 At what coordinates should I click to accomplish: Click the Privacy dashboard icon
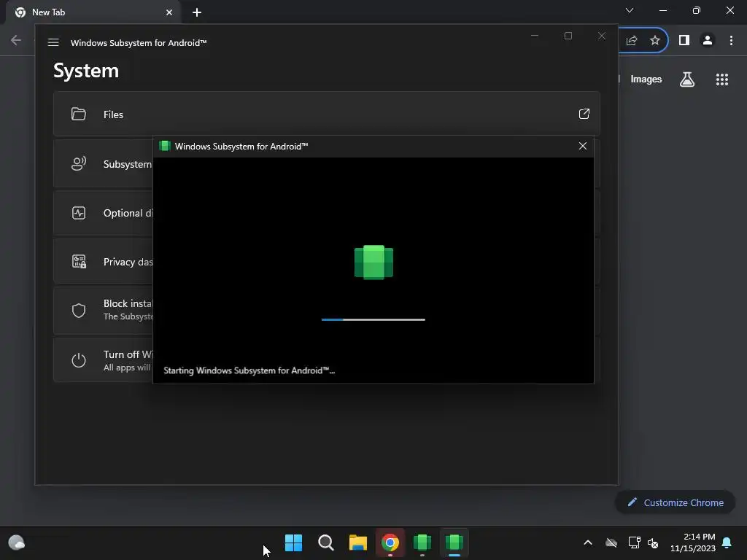click(79, 262)
